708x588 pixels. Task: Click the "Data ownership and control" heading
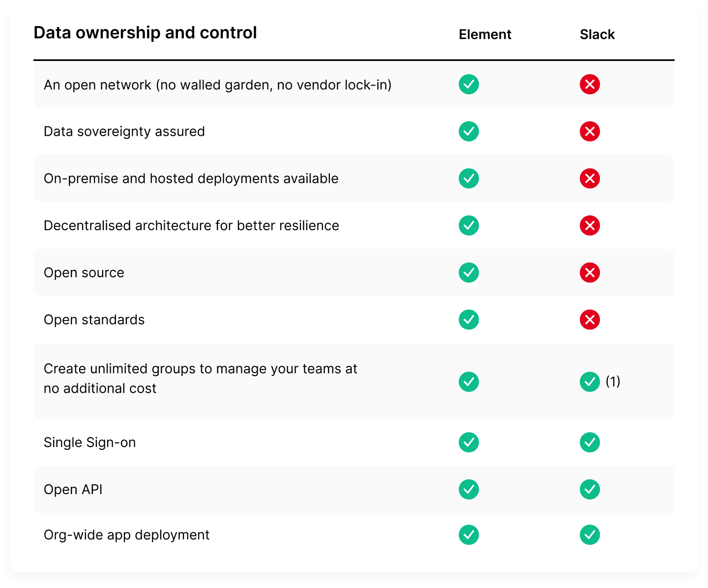(145, 33)
